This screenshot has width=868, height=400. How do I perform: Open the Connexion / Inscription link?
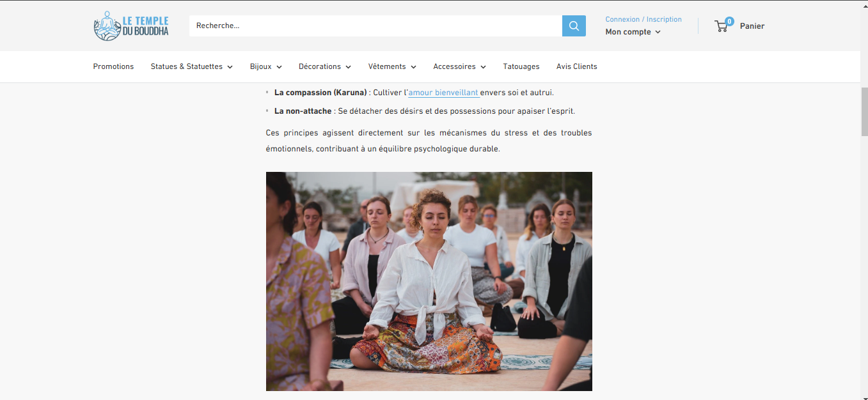[643, 19]
